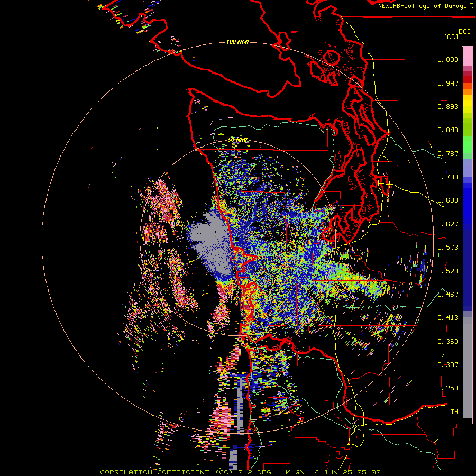
Task: Click the 0.413 scale value
Action: (448, 318)
